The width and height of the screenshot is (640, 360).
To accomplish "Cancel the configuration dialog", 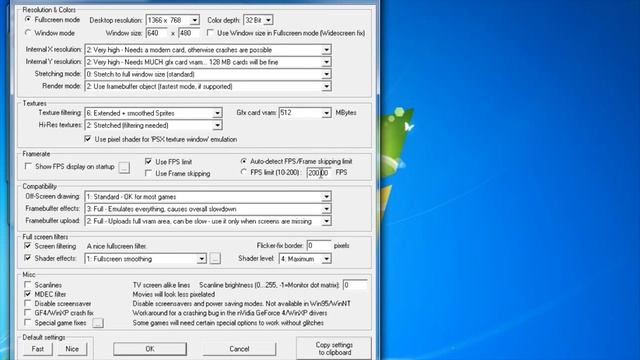I will pyautogui.click(x=239, y=349).
